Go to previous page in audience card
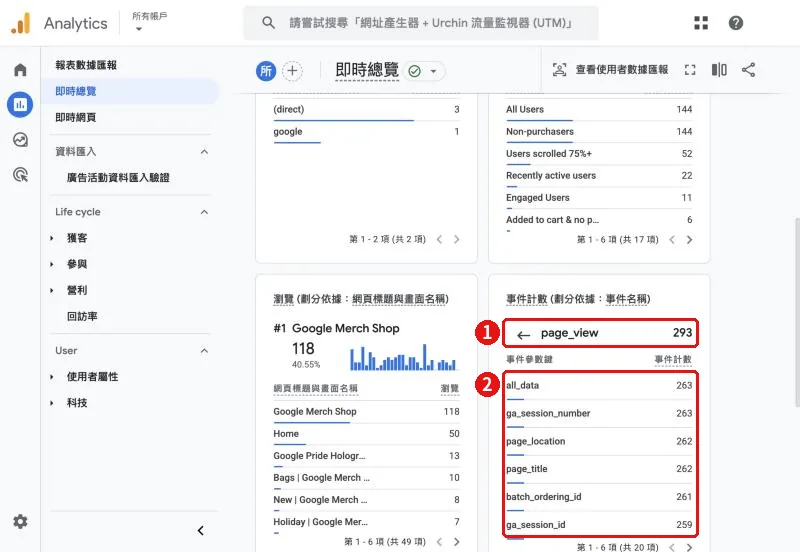Viewport: 800px width, 552px height. [x=672, y=240]
